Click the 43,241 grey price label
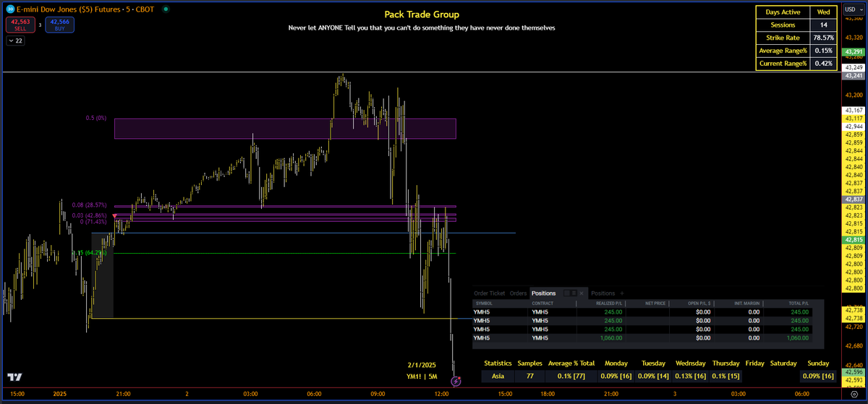This screenshot has width=868, height=404. tap(853, 74)
